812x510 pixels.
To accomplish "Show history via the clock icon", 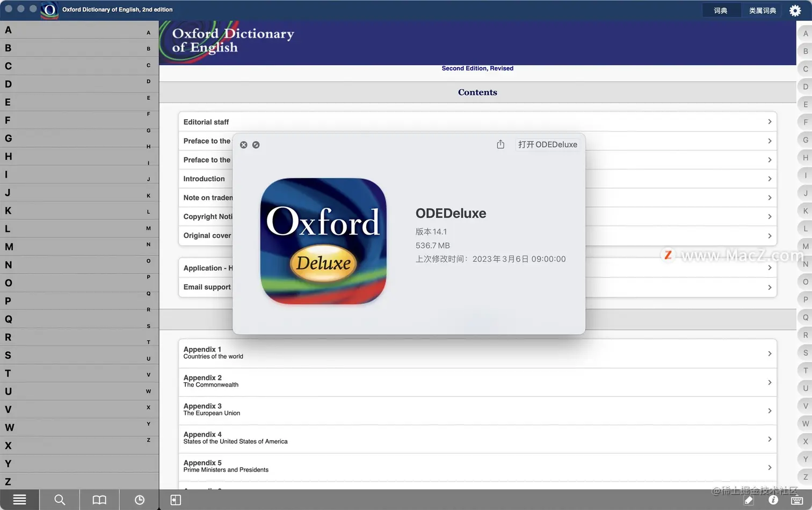I will [x=140, y=500].
